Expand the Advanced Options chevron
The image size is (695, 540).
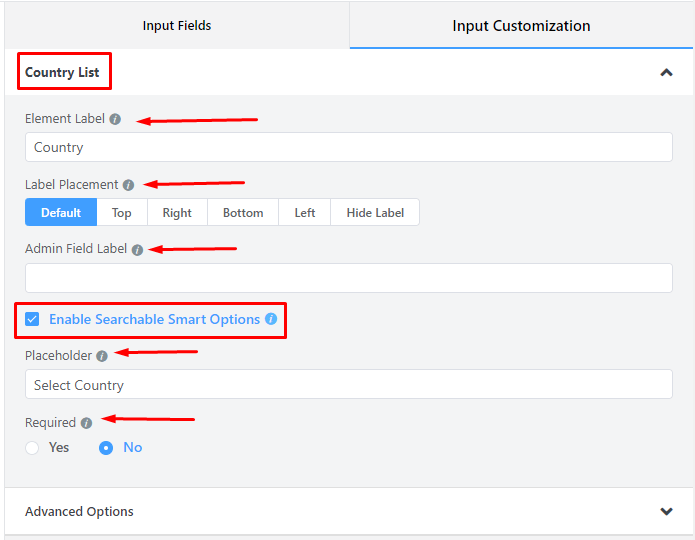point(666,512)
